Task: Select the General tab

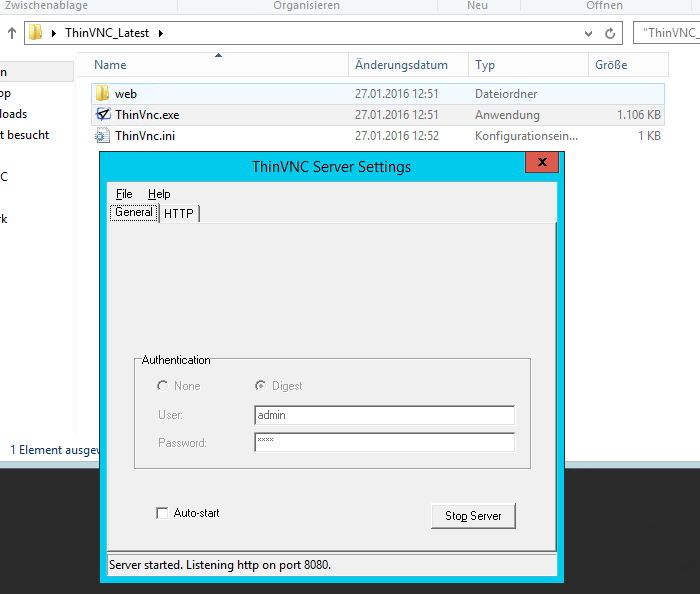Action: point(134,212)
